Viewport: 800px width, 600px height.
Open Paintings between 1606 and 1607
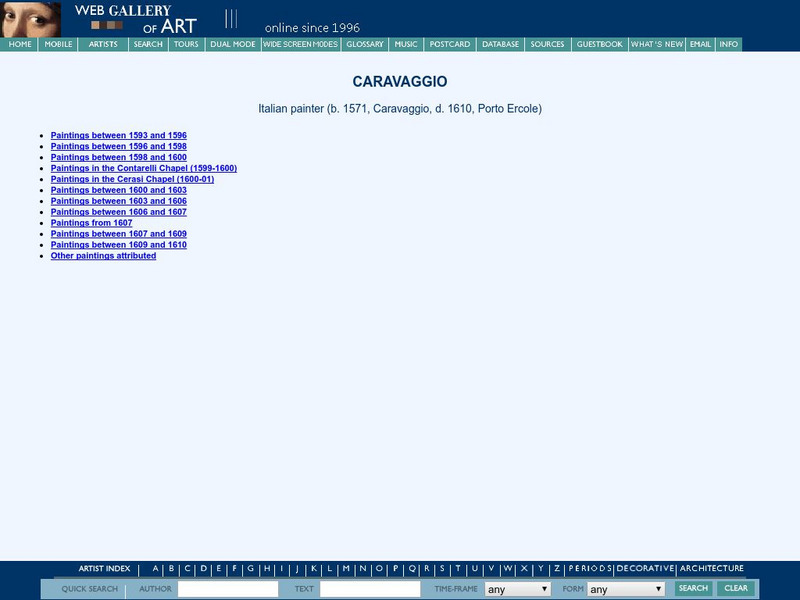118,212
